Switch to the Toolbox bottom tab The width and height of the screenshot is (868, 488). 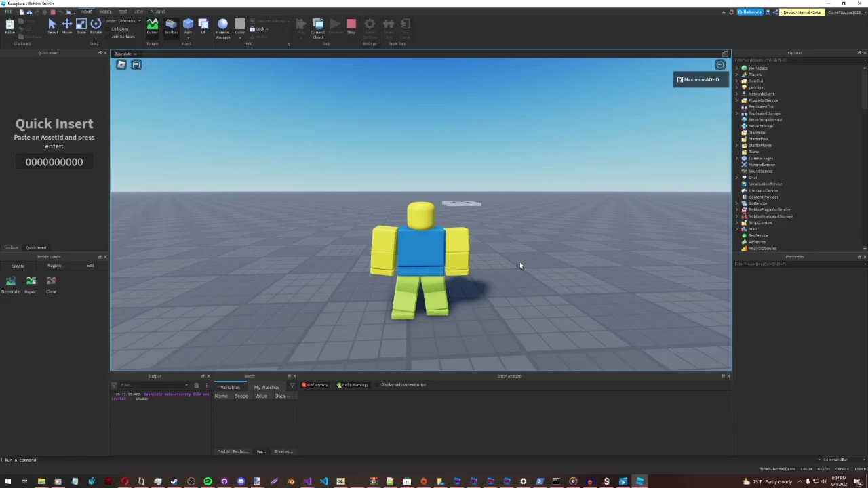[x=11, y=247]
